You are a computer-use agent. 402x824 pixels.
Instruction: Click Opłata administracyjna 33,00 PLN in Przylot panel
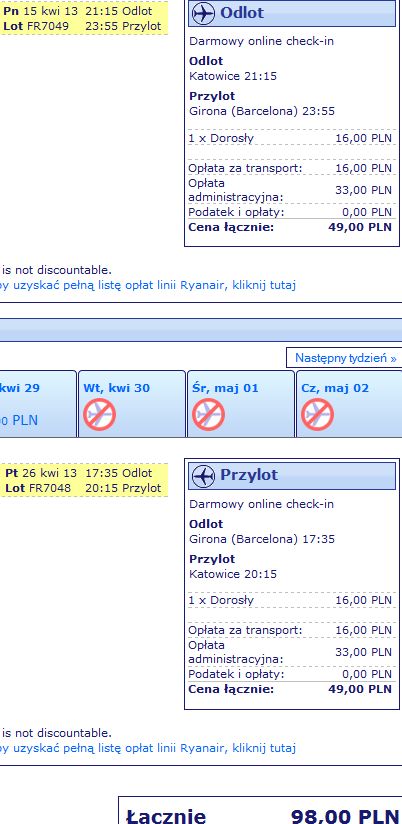click(291, 652)
